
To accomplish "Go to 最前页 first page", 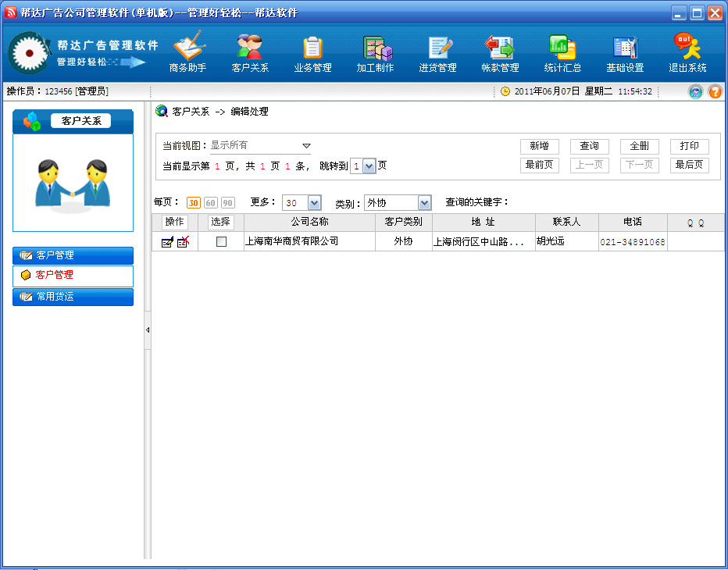I will point(540,166).
